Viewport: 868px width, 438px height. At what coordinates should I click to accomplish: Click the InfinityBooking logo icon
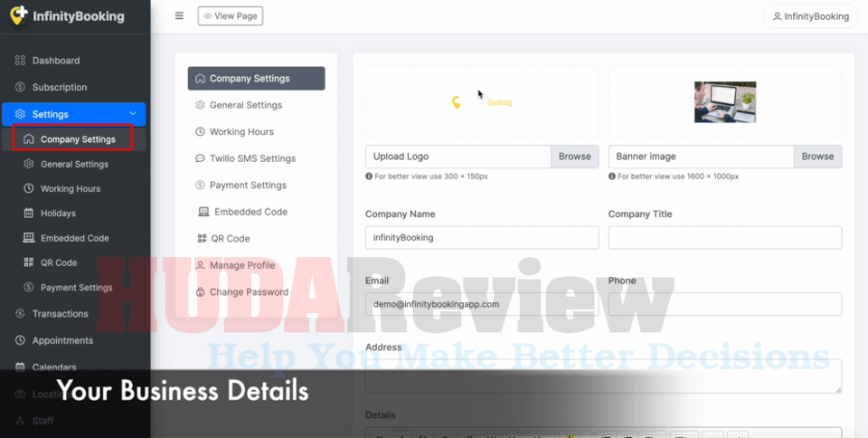pyautogui.click(x=19, y=15)
